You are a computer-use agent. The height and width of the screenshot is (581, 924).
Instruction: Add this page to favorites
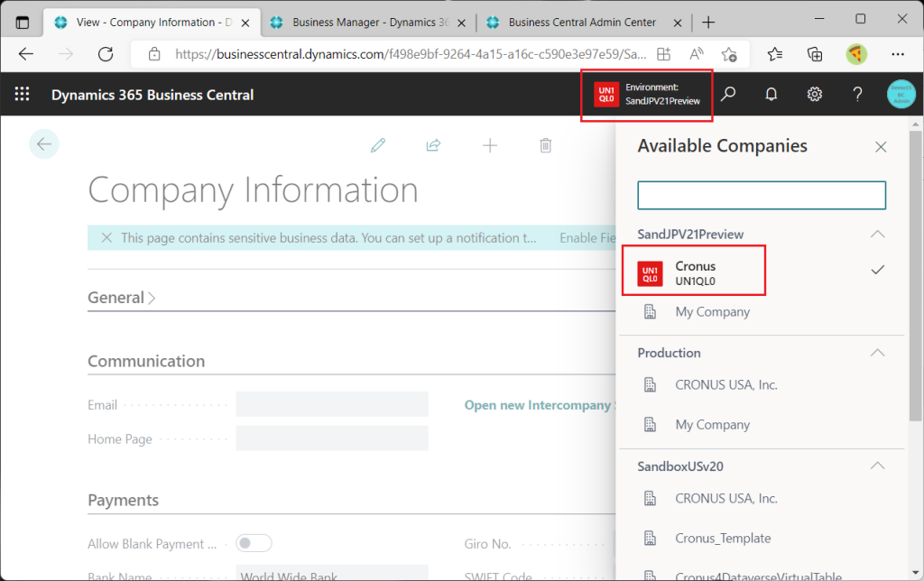(729, 54)
